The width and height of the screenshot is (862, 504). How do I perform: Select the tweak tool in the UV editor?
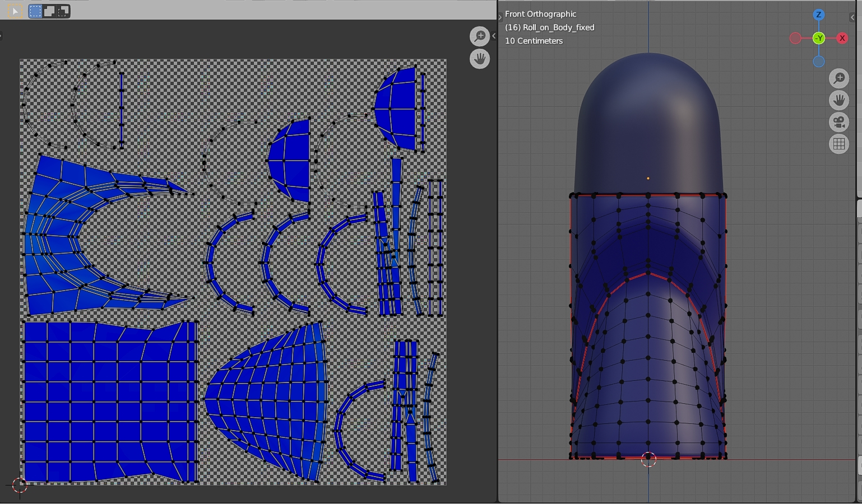[x=15, y=11]
